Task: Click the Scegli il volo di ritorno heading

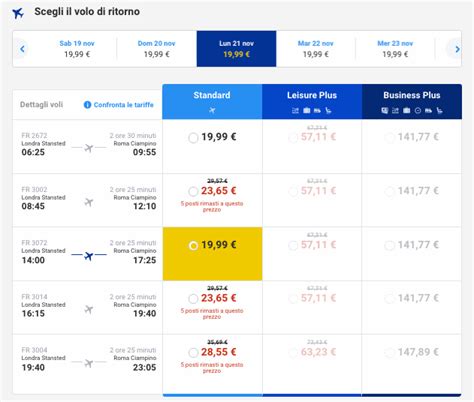Action: 87,12
